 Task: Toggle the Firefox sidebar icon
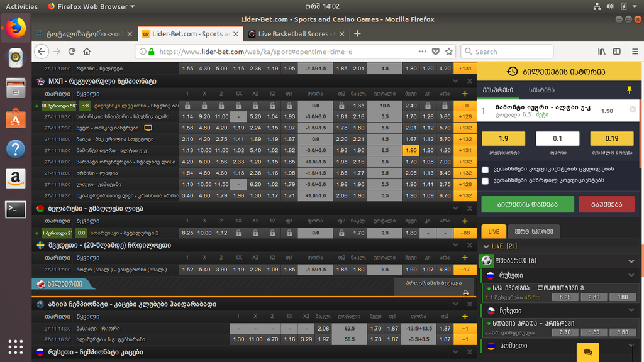(x=617, y=52)
